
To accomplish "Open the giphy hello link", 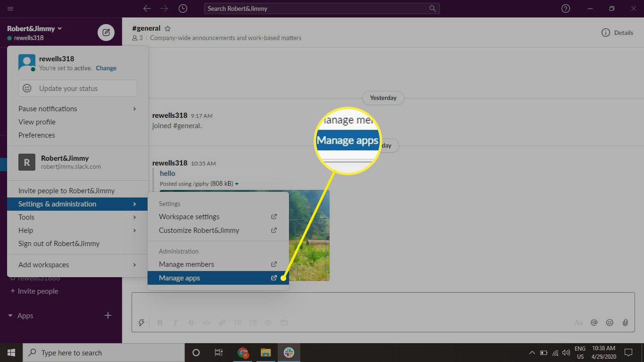I will (x=167, y=173).
